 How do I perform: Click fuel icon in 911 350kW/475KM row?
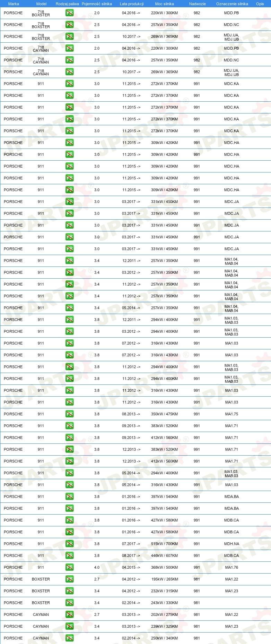(69, 414)
